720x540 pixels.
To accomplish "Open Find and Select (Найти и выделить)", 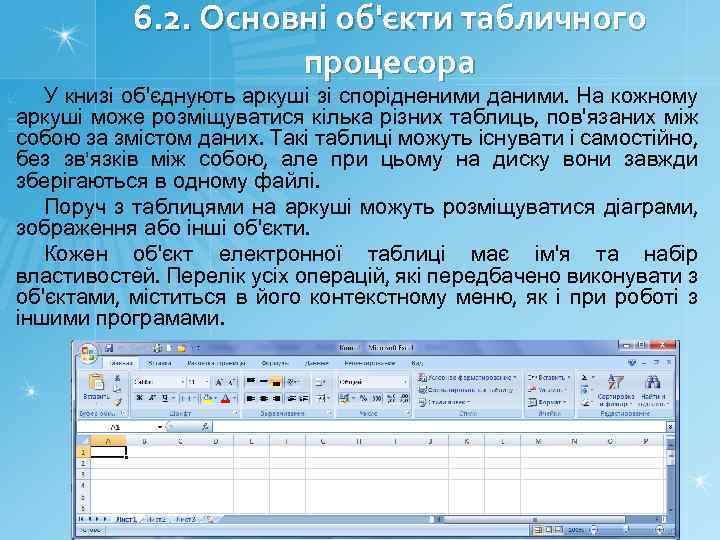I will [x=653, y=391].
